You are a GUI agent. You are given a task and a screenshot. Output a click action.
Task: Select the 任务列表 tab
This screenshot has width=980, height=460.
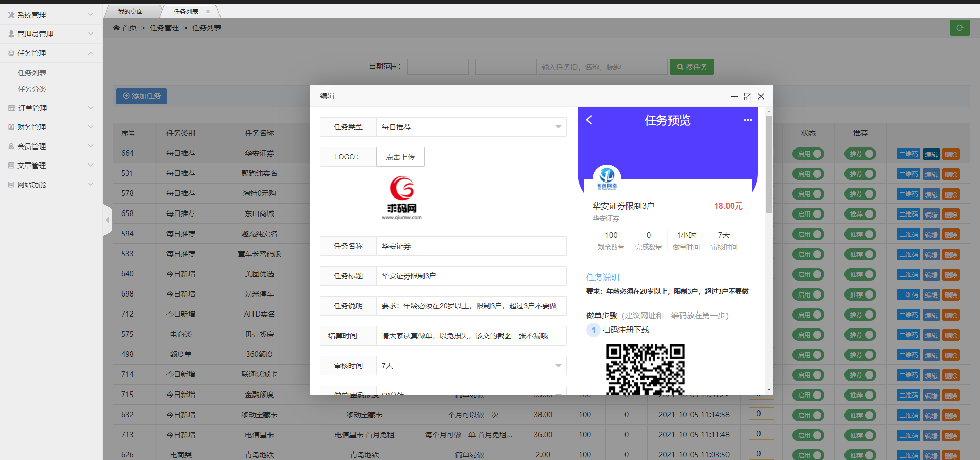pos(186,11)
